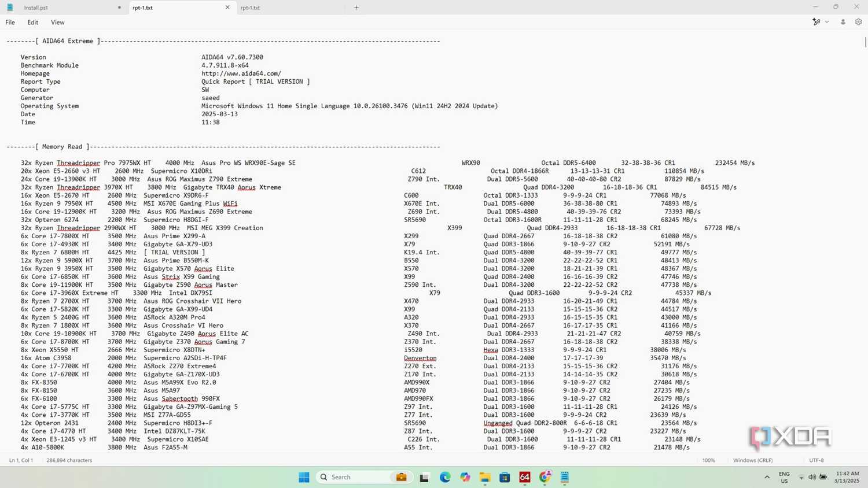Click the UTF-8 encoding indicator
The width and height of the screenshot is (868, 488).
tap(816, 460)
